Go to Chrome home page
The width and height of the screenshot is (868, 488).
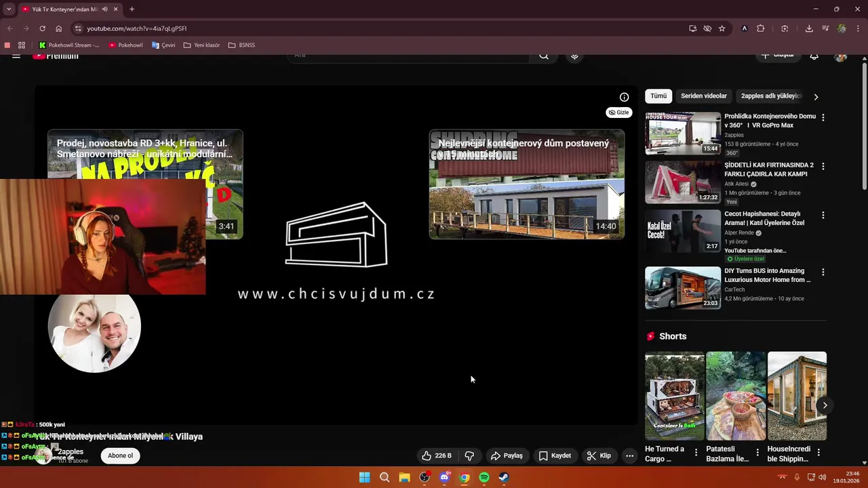click(x=59, y=28)
